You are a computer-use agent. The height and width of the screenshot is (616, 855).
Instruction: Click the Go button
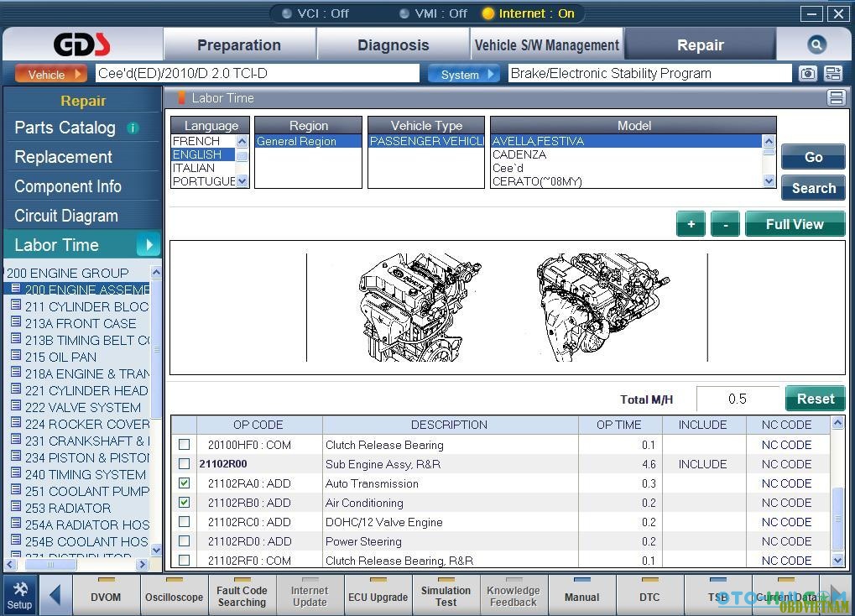pos(813,157)
